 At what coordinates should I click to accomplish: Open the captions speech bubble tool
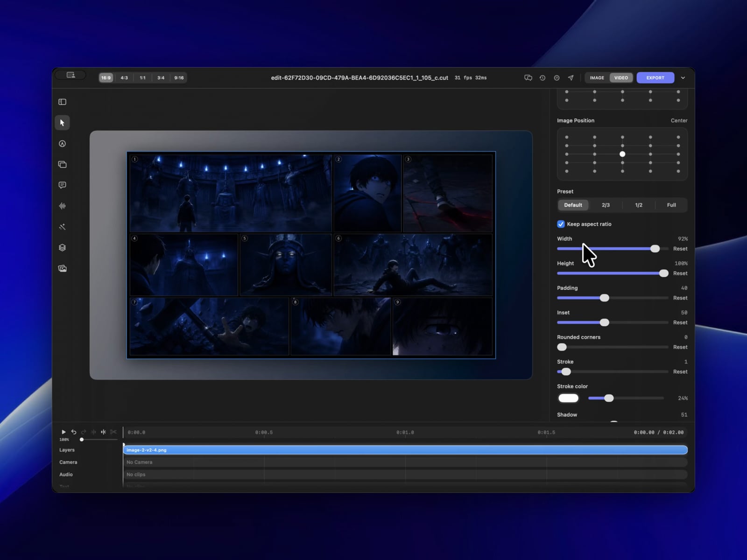click(x=62, y=185)
